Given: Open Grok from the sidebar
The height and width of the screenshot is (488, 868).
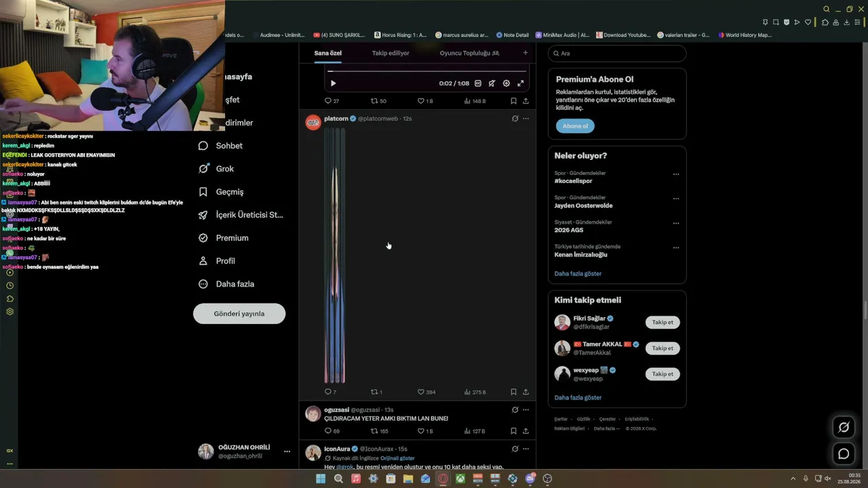Looking at the screenshot, I should (x=216, y=169).
